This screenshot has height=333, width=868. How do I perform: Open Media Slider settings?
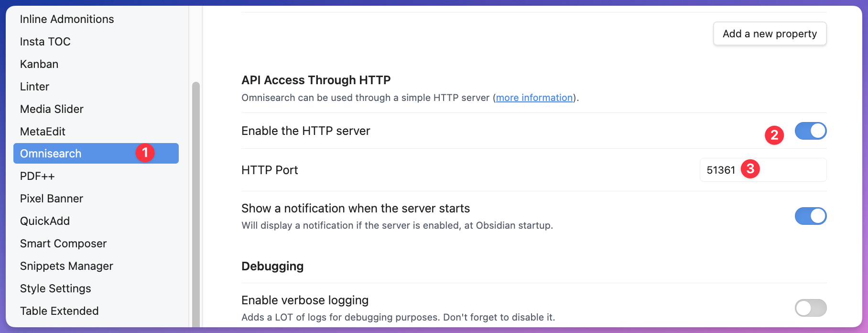pyautogui.click(x=52, y=109)
